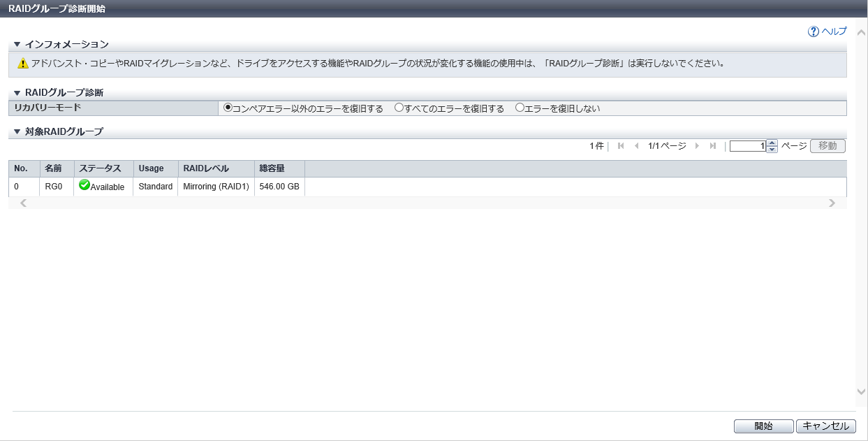Click the green Available status icon
Screen dimensions: 868x441
(84, 185)
